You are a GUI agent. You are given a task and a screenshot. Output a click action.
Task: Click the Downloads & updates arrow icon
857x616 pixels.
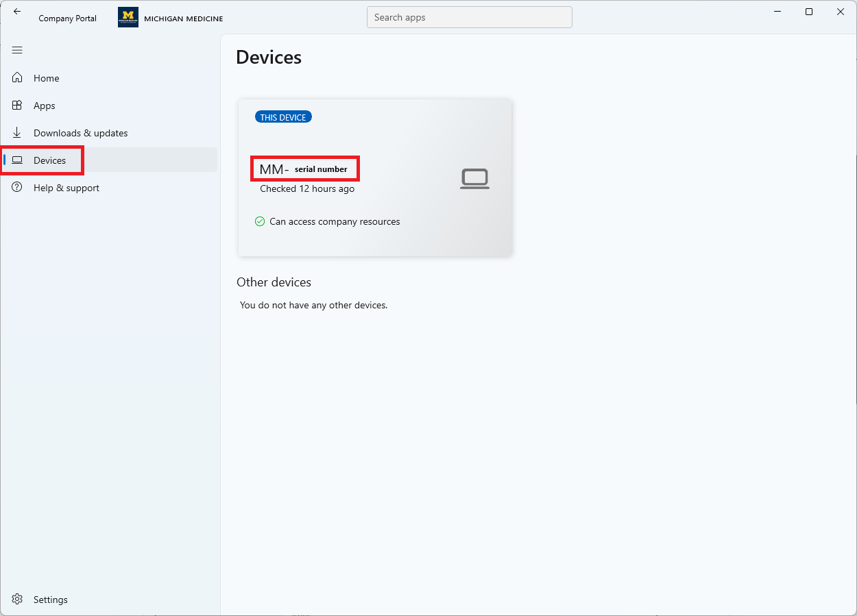pyautogui.click(x=17, y=133)
